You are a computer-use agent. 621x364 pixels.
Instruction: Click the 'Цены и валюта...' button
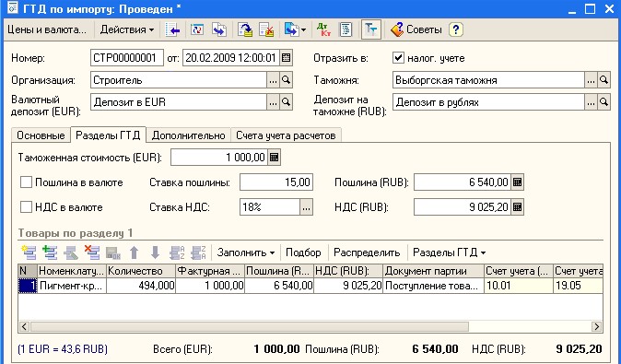(47, 29)
